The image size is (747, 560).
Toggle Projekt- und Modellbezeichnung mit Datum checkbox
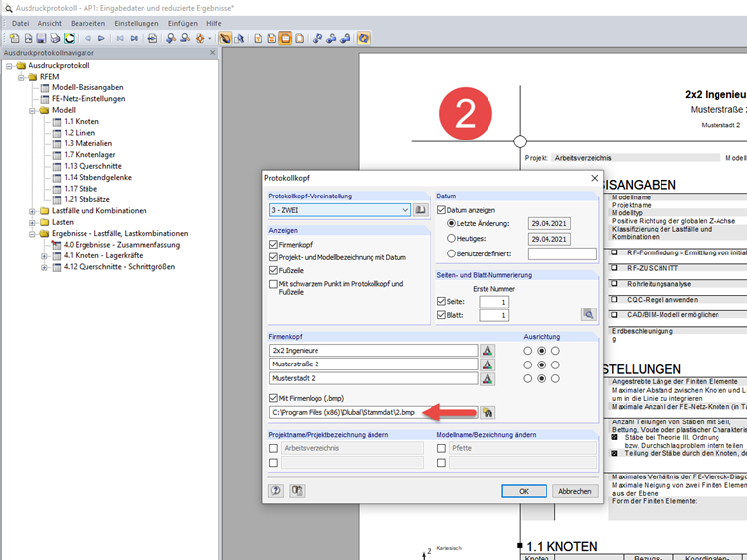click(273, 257)
